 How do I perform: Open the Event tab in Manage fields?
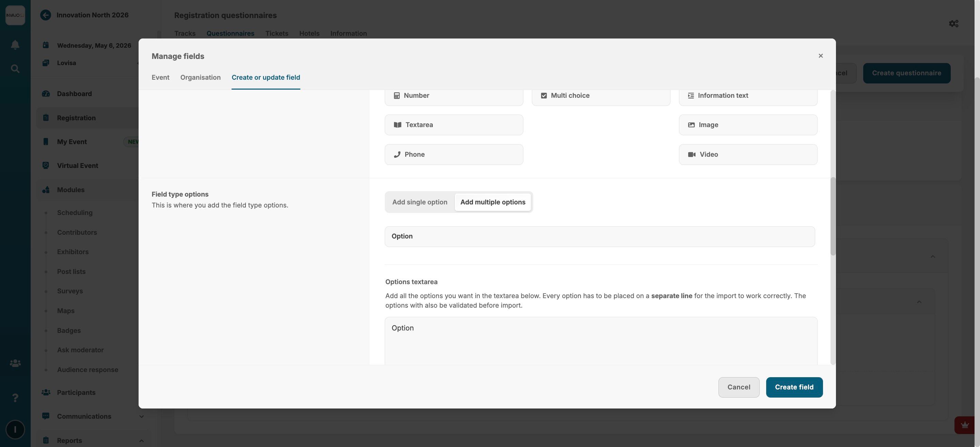[x=160, y=78]
